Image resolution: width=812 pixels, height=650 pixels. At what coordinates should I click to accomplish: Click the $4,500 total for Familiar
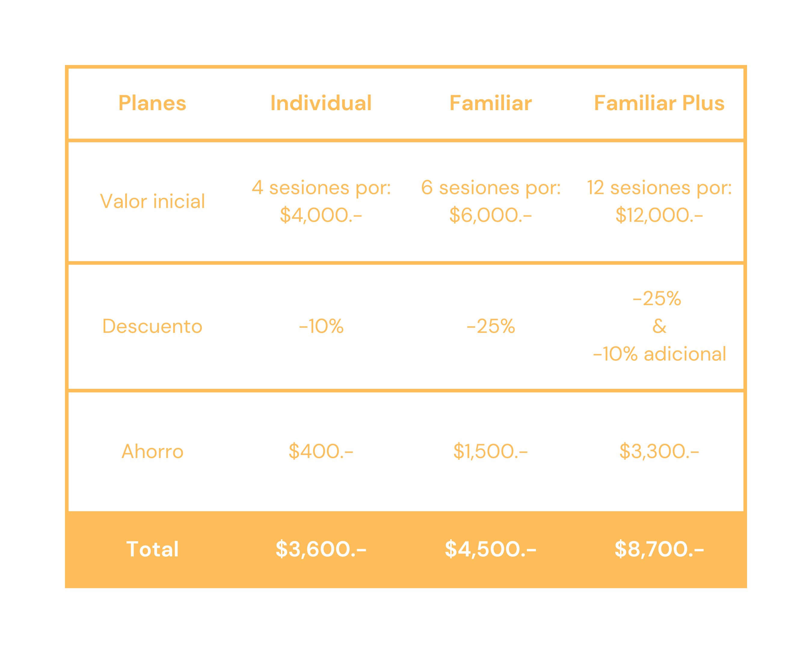[491, 549]
